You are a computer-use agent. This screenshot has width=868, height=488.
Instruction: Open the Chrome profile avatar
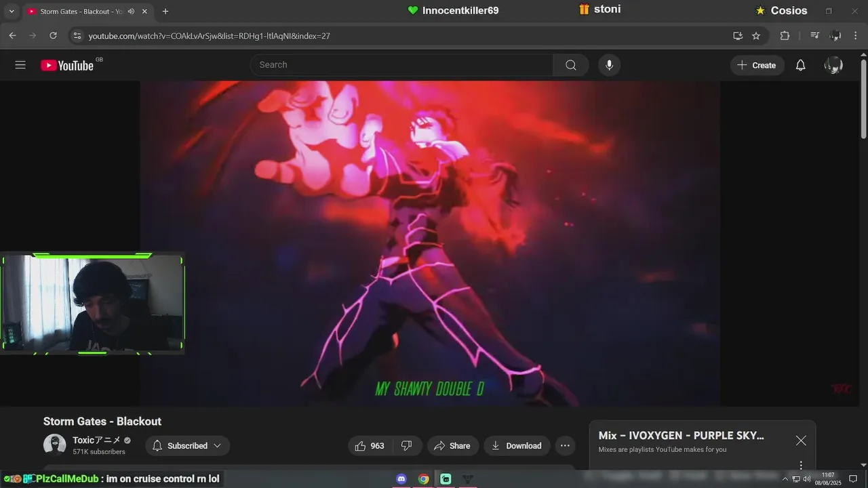click(x=835, y=35)
